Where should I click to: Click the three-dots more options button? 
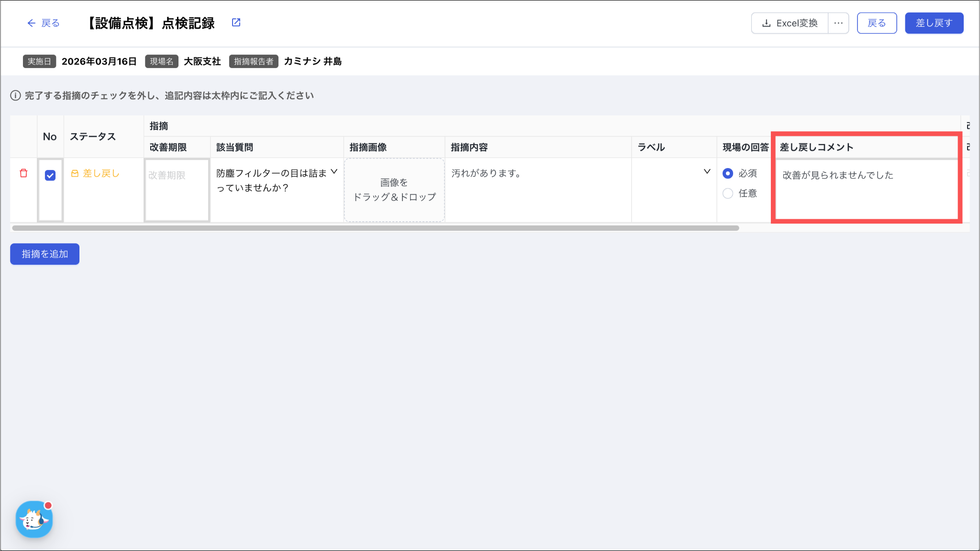pos(838,23)
